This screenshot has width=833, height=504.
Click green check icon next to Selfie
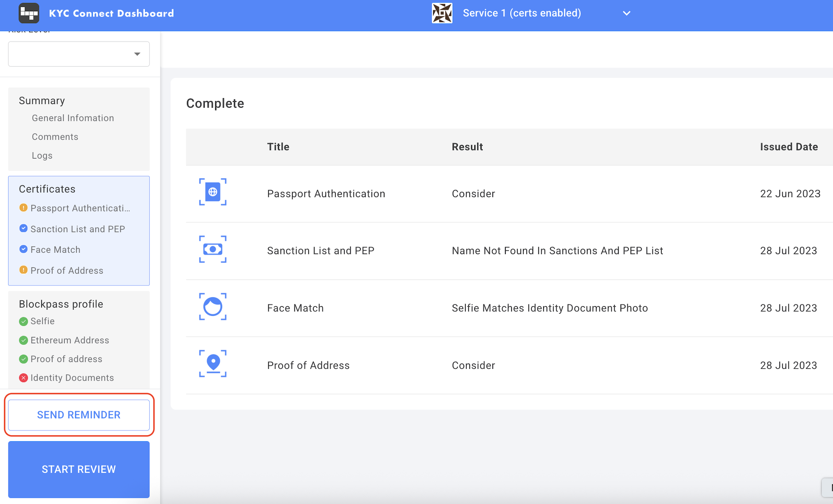click(23, 321)
